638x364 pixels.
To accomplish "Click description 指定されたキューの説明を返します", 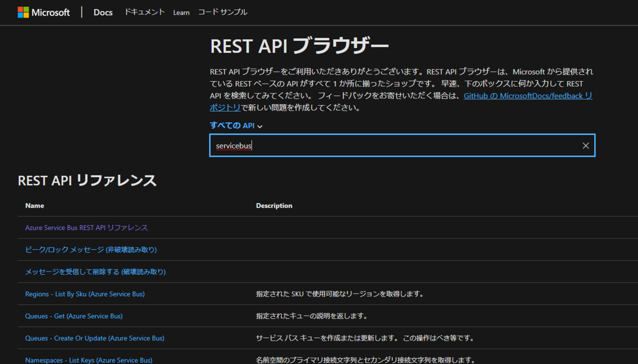I will (312, 316).
